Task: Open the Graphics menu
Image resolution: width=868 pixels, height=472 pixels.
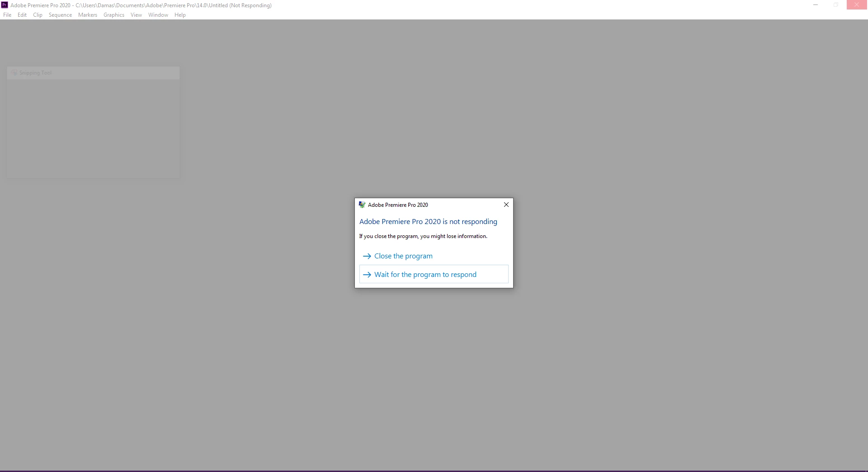Action: (x=114, y=15)
